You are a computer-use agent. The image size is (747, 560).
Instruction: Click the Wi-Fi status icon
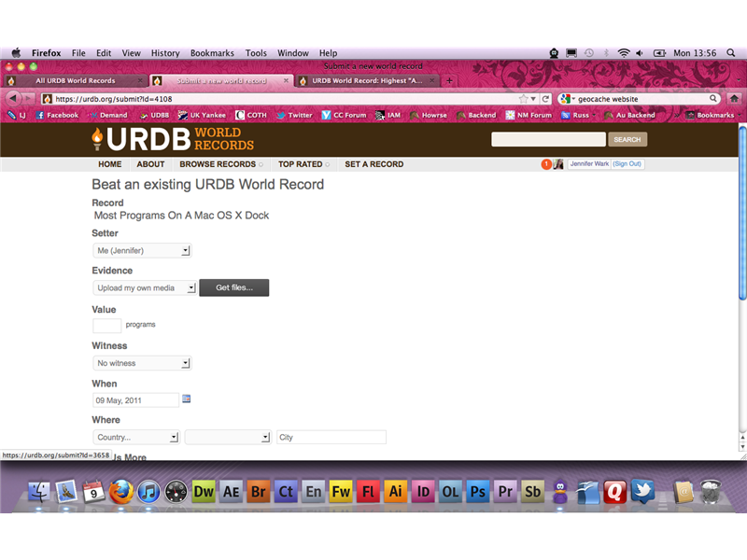pos(623,53)
